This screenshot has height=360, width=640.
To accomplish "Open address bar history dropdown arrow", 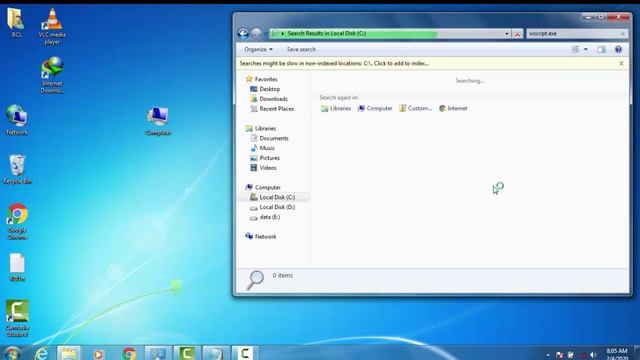I will pyautogui.click(x=507, y=34).
